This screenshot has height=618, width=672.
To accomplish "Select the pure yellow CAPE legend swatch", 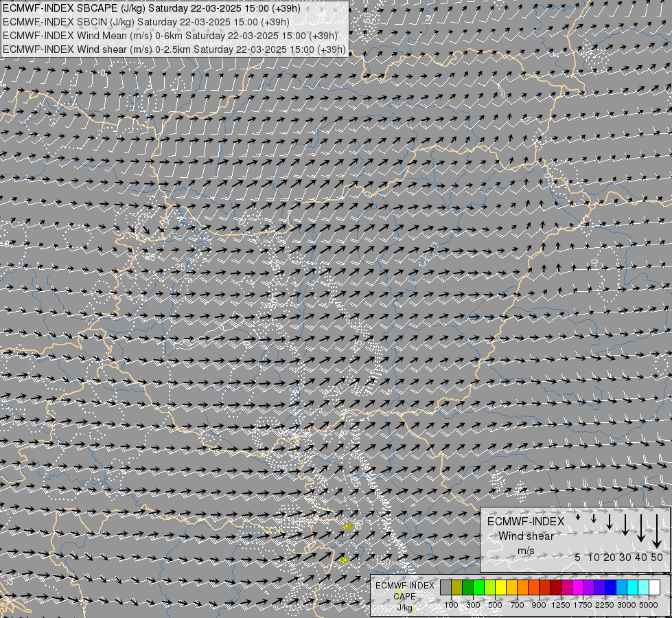I will [500, 587].
